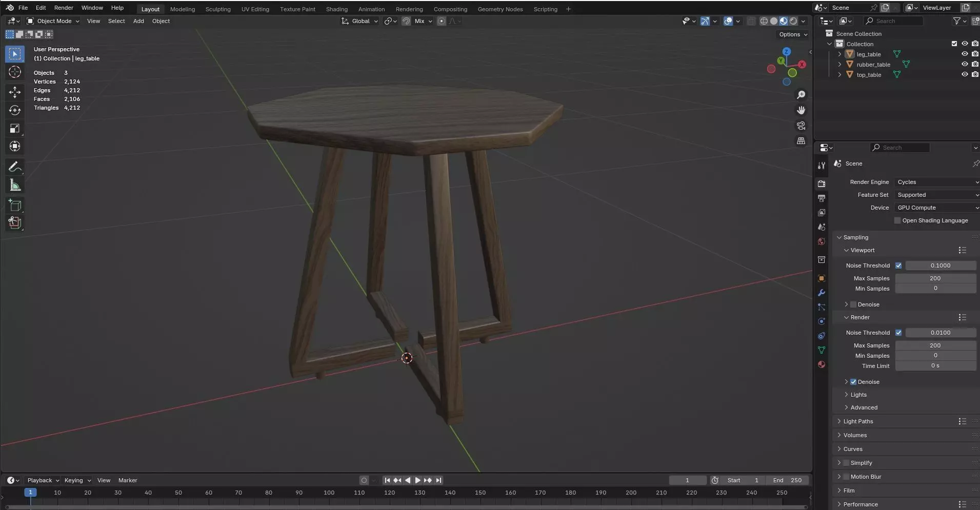Adjust Viewport Max Samples field
Viewport: 980px width, 510px height.
(935, 278)
